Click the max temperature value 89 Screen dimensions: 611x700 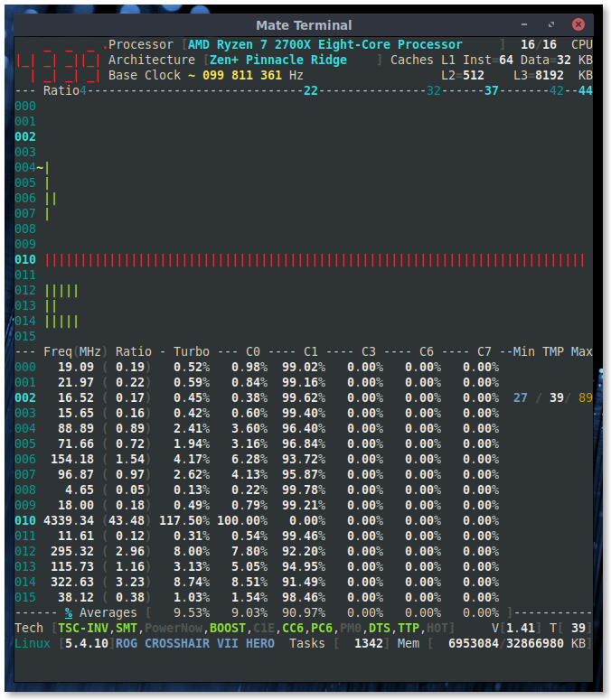[x=585, y=397]
